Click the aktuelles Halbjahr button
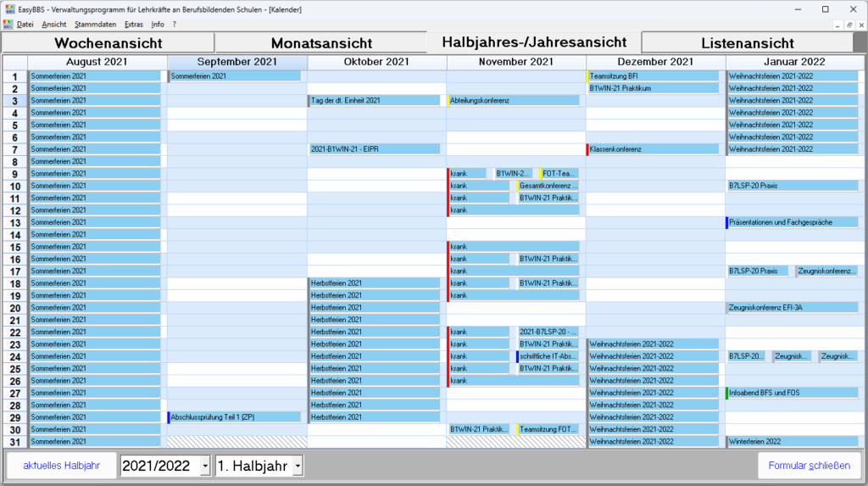The width and height of the screenshot is (868, 486). pyautogui.click(x=61, y=466)
